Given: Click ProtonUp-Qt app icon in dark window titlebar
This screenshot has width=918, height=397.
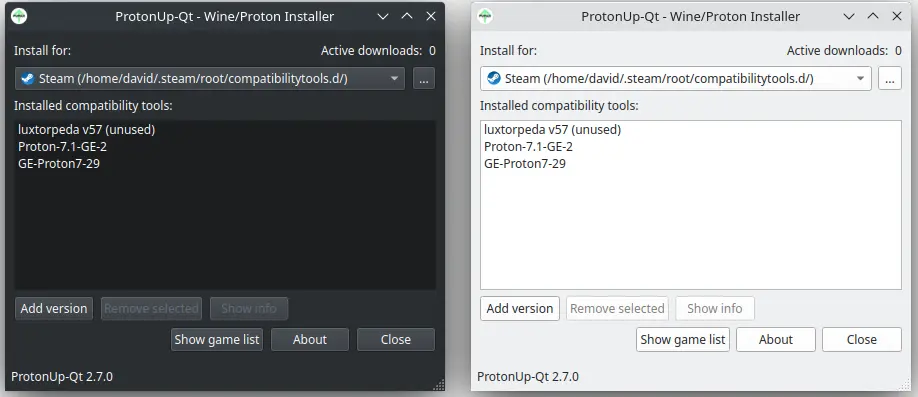Looking at the screenshot, I should coord(19,16).
